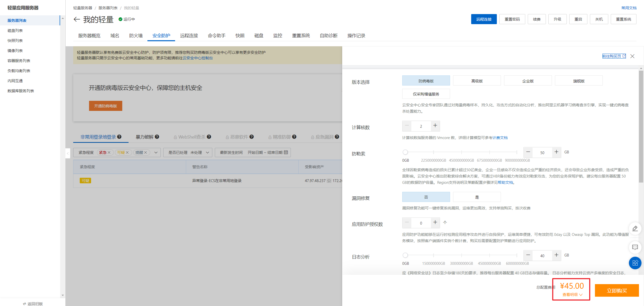This screenshot has height=306, width=644.
Task: Decrease 应用防护授权数 with minus
Action: (407, 223)
